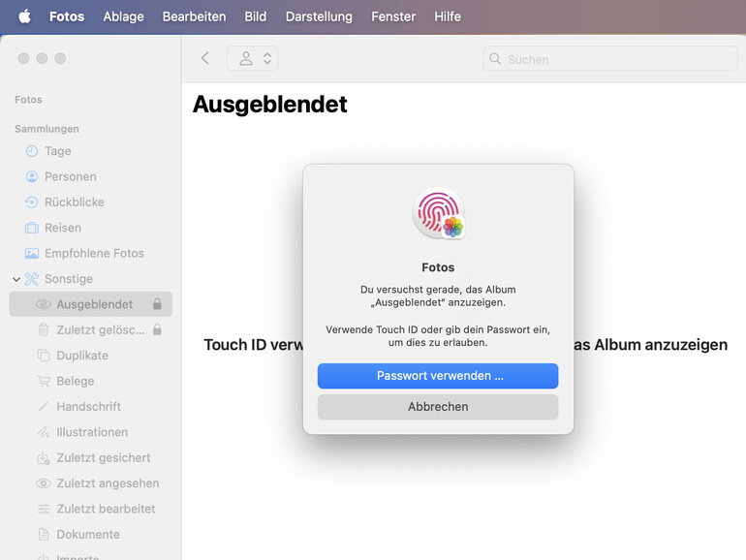Image resolution: width=746 pixels, height=560 pixels.
Task: Open the person filter dropdown in the toolbar
Action: click(252, 58)
